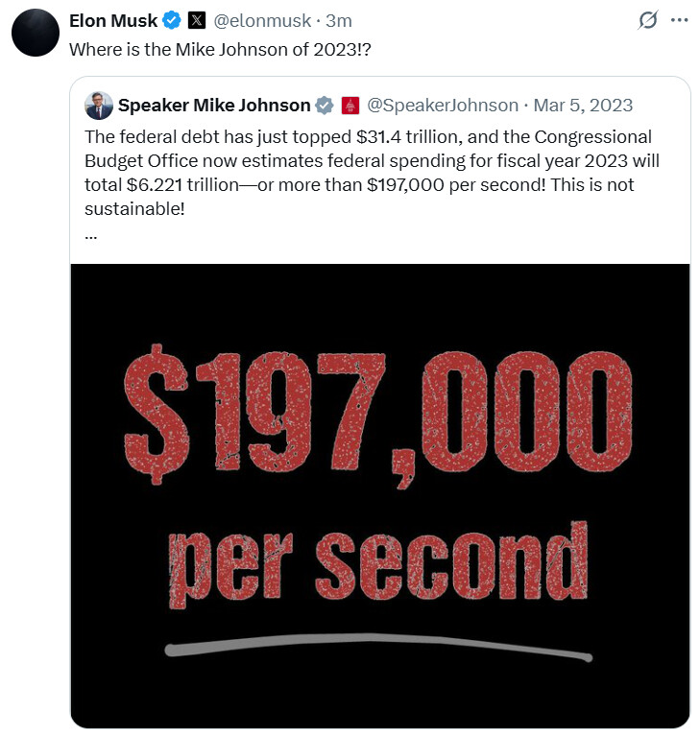Viewport: 700px width, 737px height.
Task: Click the @SpeakerJohnson handle
Action: click(x=443, y=105)
